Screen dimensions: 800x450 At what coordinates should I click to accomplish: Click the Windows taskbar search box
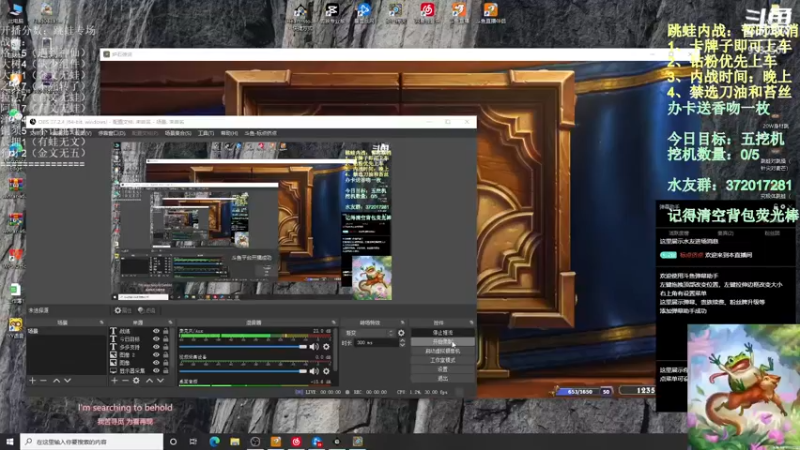92,441
